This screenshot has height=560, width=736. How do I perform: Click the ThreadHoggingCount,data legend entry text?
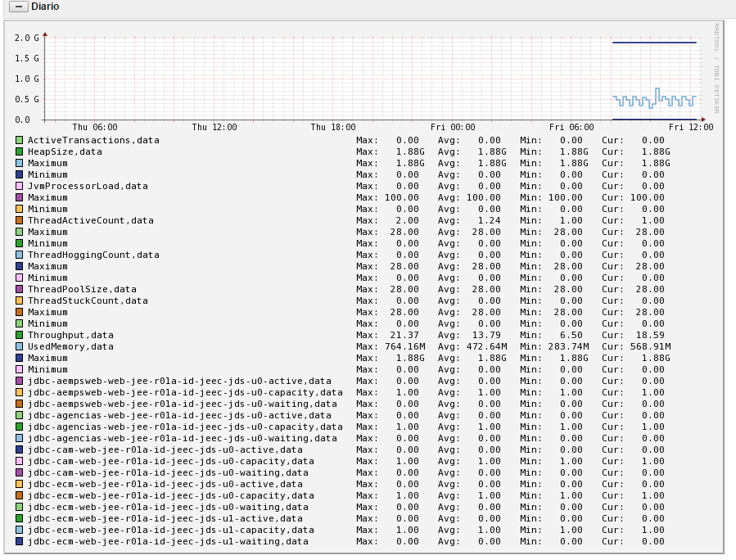pos(93,255)
